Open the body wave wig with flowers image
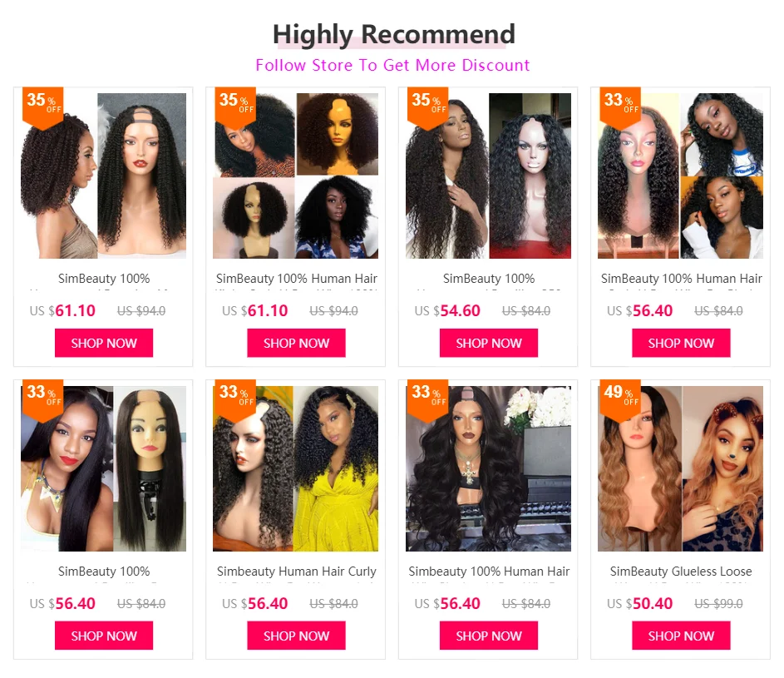The width and height of the screenshot is (784, 678). 489,468
